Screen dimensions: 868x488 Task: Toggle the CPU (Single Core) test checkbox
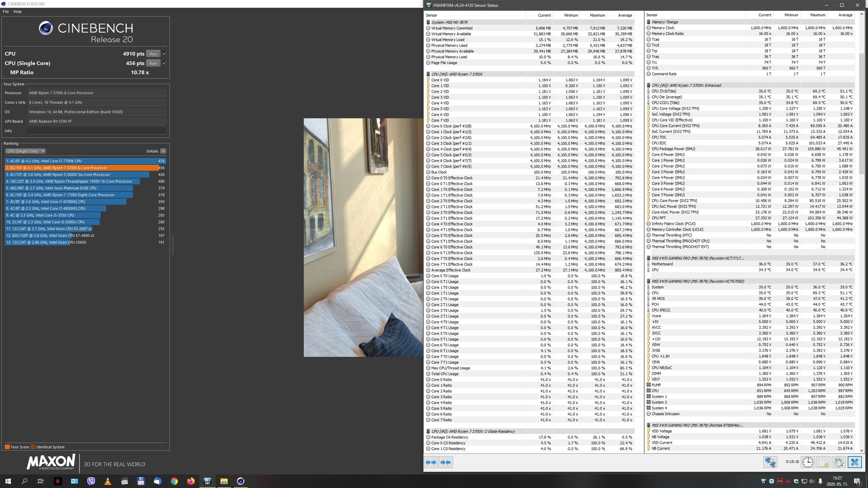click(x=164, y=63)
